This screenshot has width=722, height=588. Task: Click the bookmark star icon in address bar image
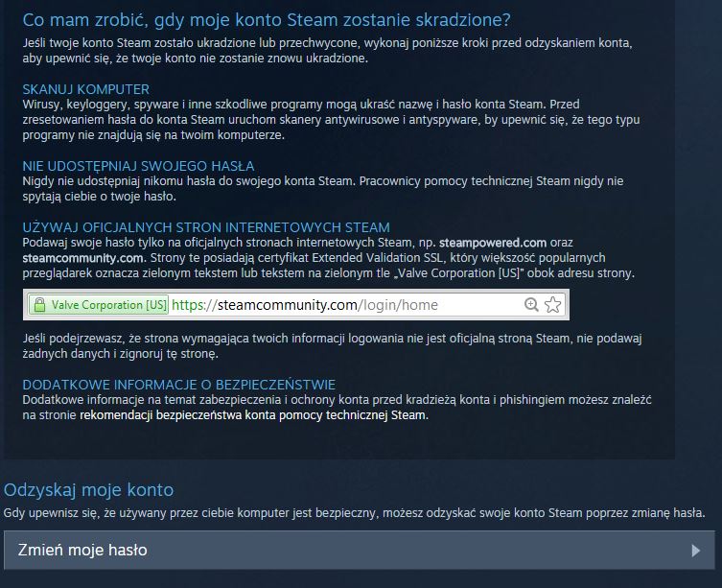coord(552,305)
